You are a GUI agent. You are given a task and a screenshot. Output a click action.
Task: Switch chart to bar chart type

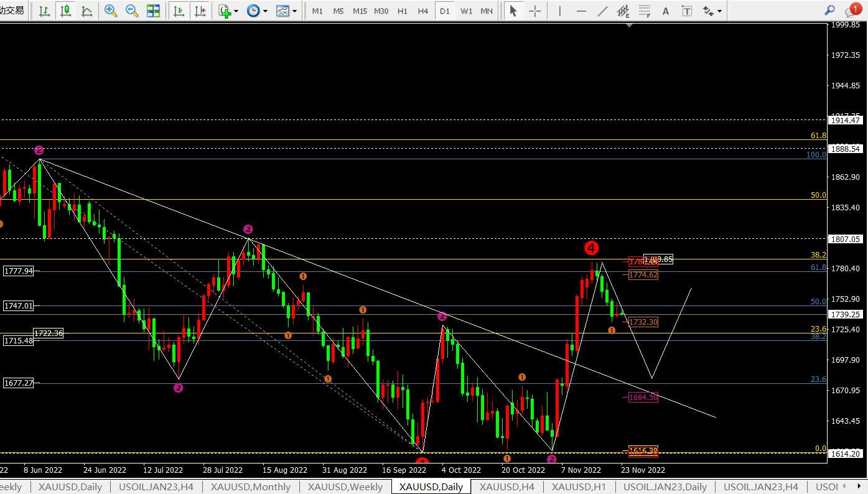pos(44,11)
